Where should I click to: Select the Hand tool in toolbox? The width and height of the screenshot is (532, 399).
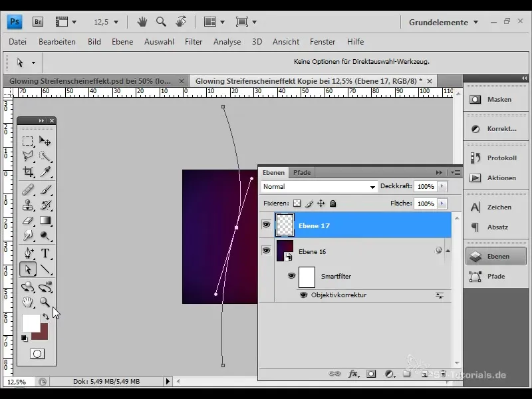pyautogui.click(x=28, y=302)
